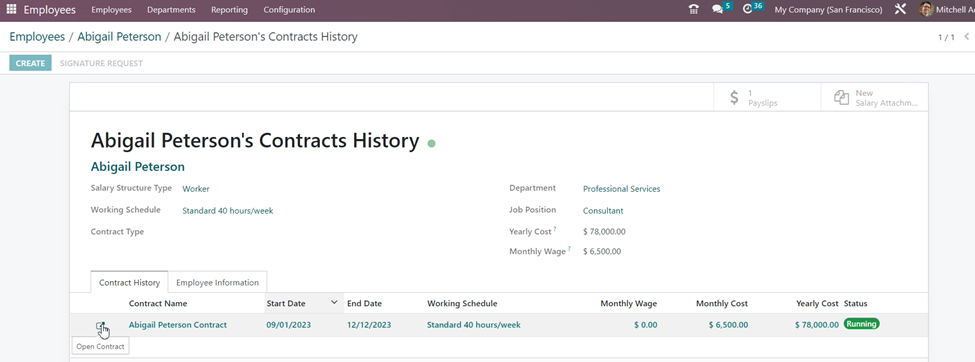Click the debug tools wrench icon
The width and height of the screenshot is (975, 362).
pos(900,10)
